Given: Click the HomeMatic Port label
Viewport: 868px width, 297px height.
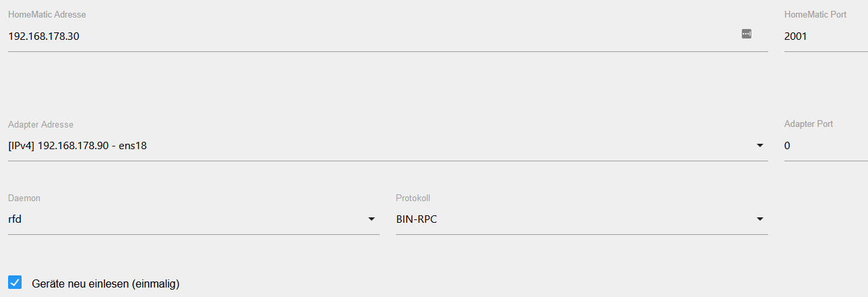Looking at the screenshot, I should coord(815,14).
